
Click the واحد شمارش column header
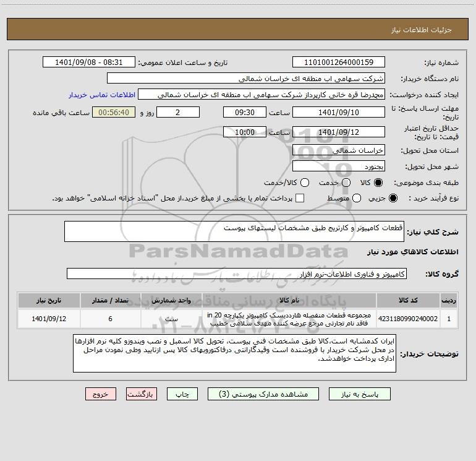171,300
